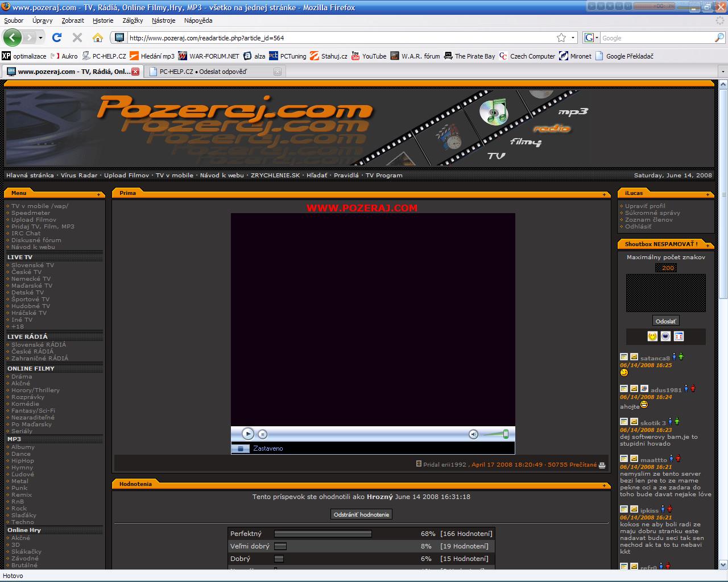Open the HipHop MP3 category
728x582 pixels.
pos(23,460)
